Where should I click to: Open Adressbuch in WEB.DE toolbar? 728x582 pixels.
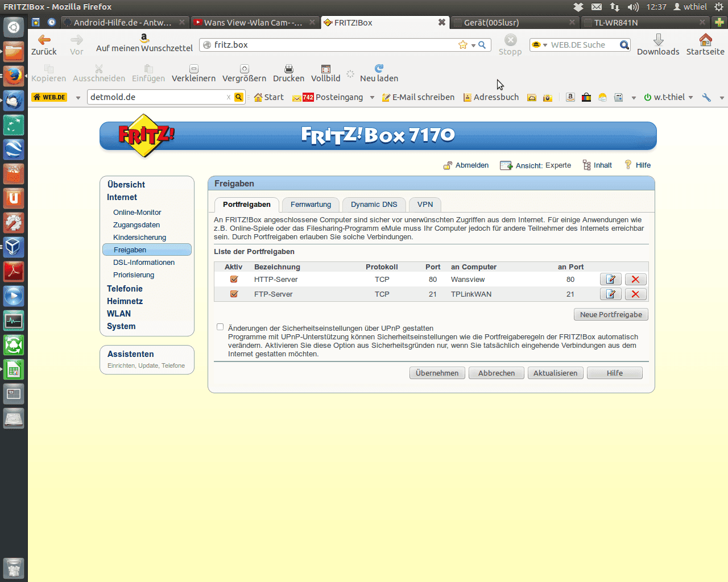pos(491,97)
